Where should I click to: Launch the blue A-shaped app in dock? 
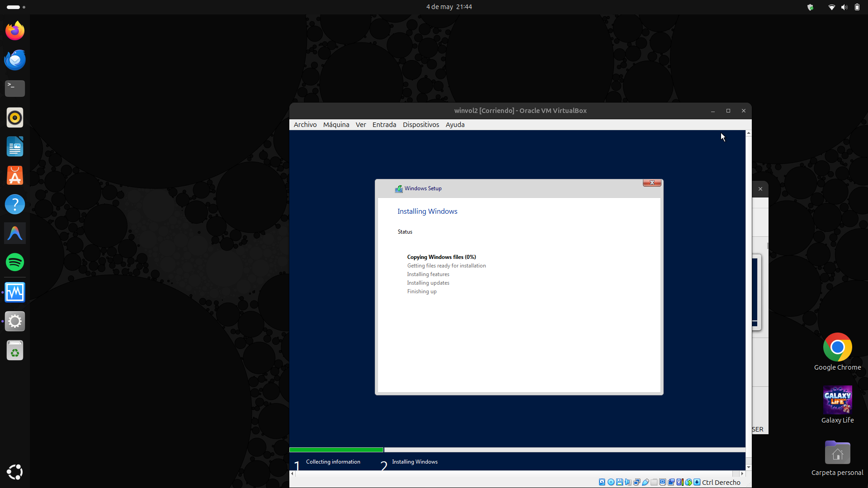[15, 233]
